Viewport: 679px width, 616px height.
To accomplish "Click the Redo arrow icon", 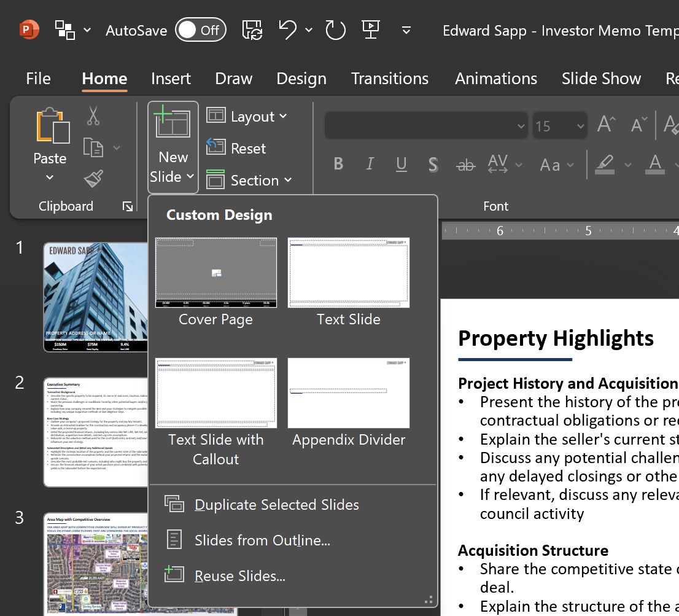I will tap(335, 29).
